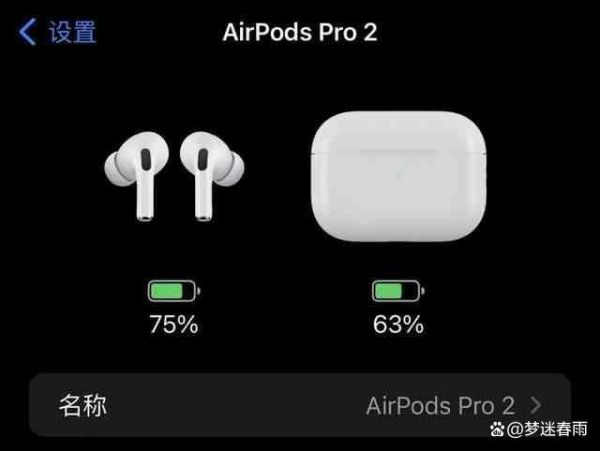The height and width of the screenshot is (451, 600).
Task: Click the left earbud's silicone ear tip
Action: pyautogui.click(x=114, y=169)
